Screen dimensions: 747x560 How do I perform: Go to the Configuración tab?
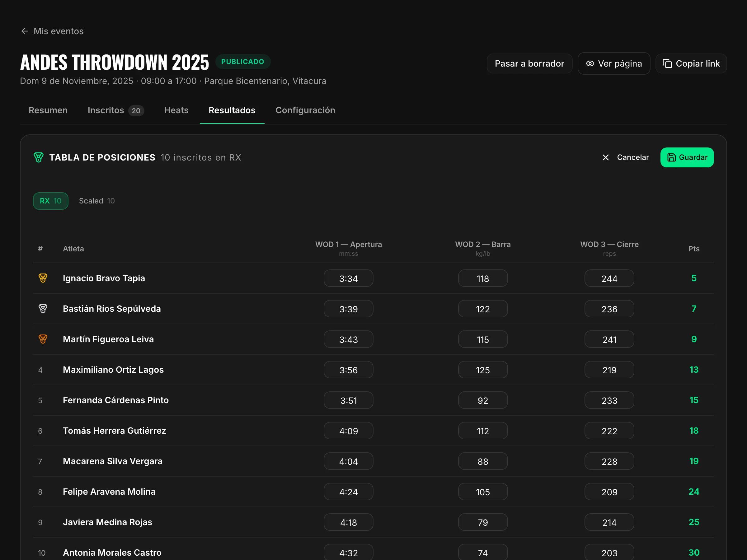pos(305,110)
